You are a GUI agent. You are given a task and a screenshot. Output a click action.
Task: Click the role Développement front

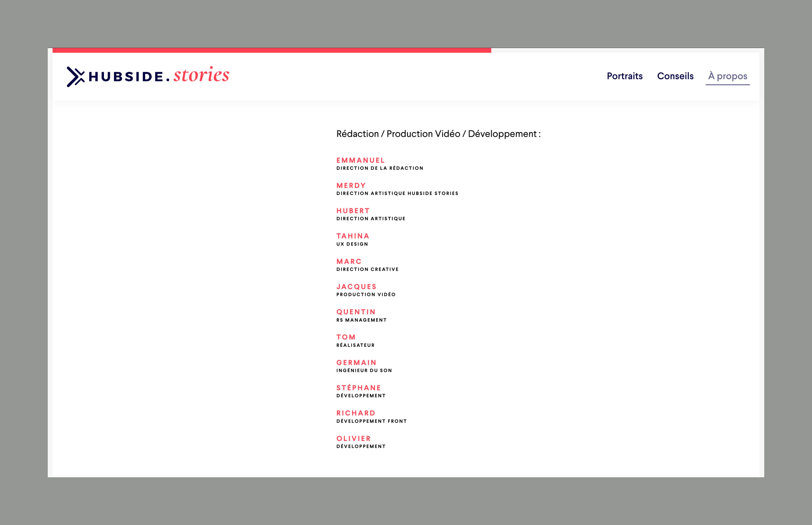click(x=372, y=421)
